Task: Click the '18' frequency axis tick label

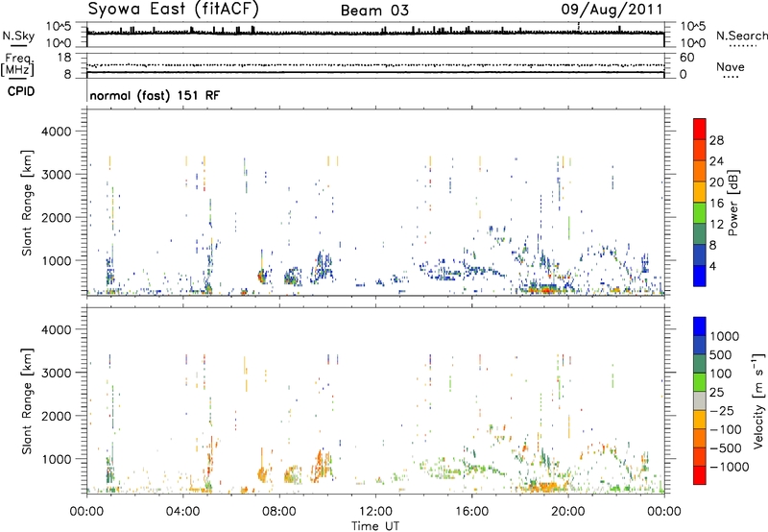Action: [64, 58]
